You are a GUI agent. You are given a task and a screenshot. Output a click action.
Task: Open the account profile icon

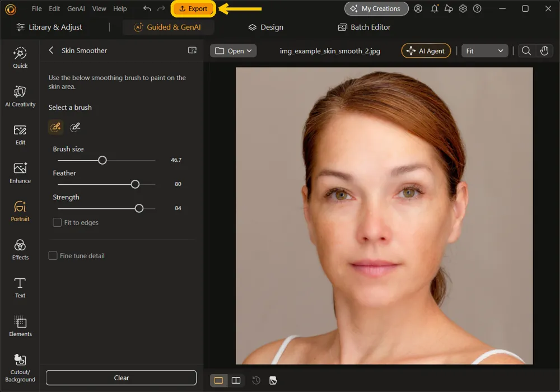418,8
